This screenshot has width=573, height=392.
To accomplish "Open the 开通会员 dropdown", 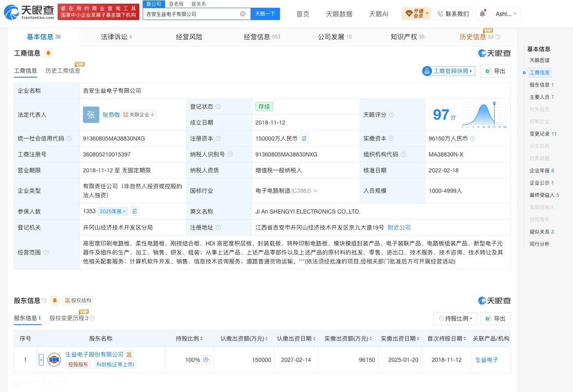I will pos(416,13).
